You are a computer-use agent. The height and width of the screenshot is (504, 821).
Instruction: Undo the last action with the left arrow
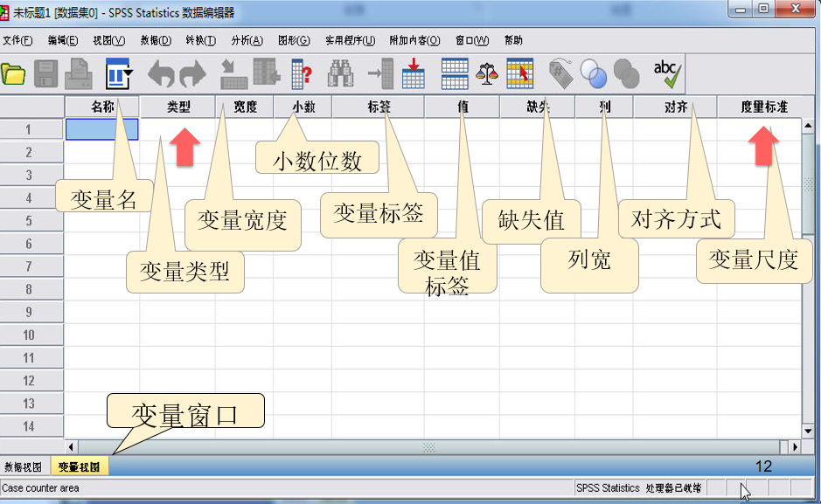click(x=161, y=73)
